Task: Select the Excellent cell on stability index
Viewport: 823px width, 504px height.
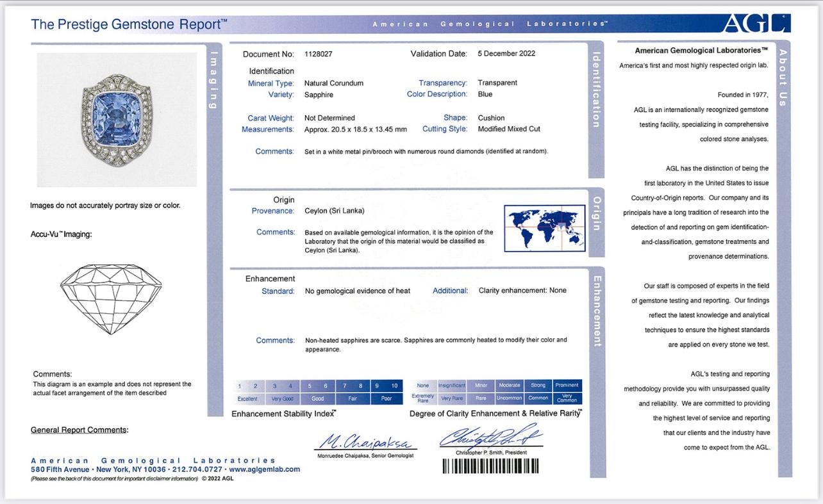Action: [247, 398]
